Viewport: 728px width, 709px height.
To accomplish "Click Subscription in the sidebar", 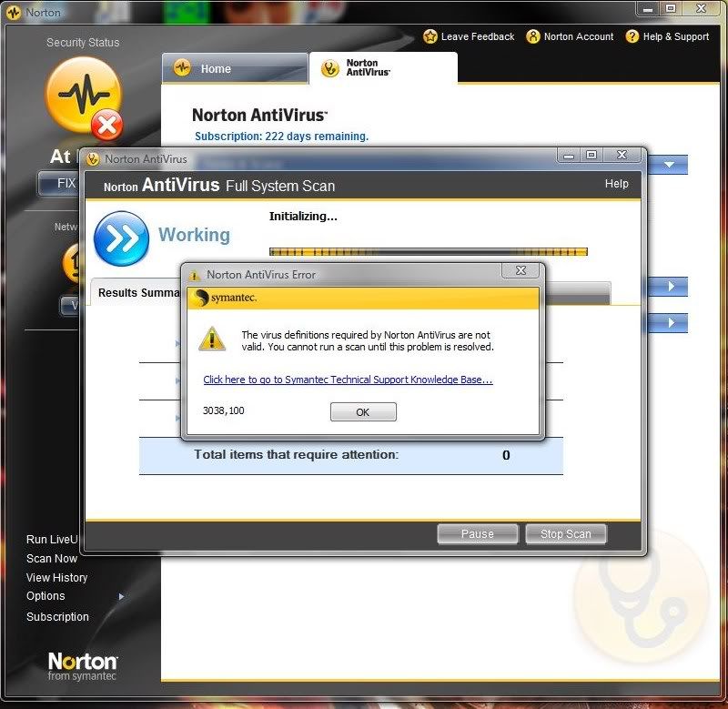I will 57,616.
